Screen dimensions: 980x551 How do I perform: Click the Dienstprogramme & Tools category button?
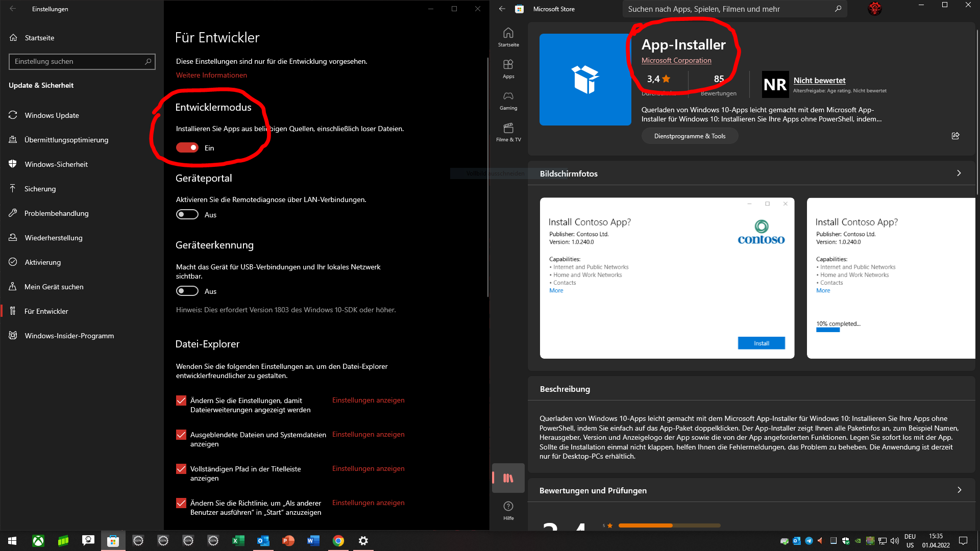click(690, 136)
